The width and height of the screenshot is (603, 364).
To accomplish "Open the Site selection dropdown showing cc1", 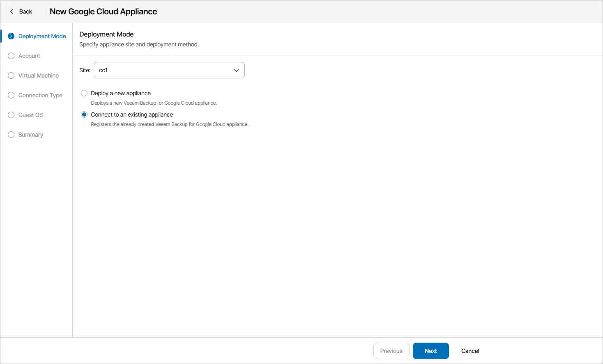I will pyautogui.click(x=169, y=70).
